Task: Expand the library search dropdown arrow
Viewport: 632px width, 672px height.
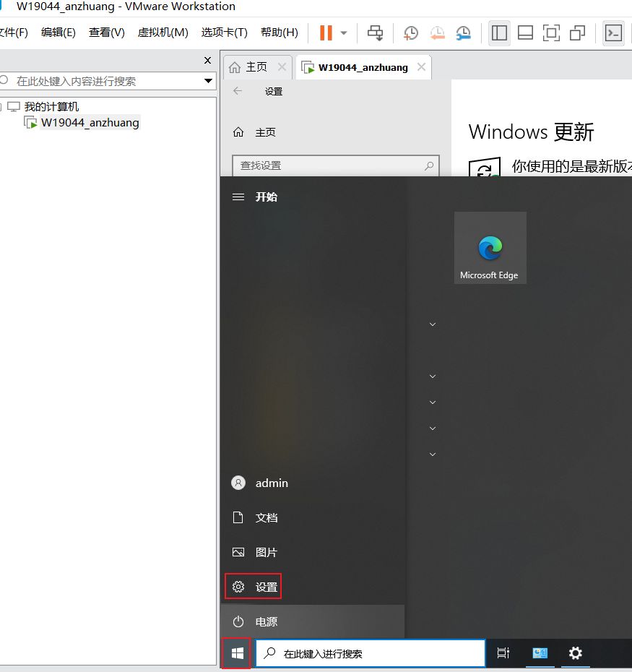Action: coord(209,81)
